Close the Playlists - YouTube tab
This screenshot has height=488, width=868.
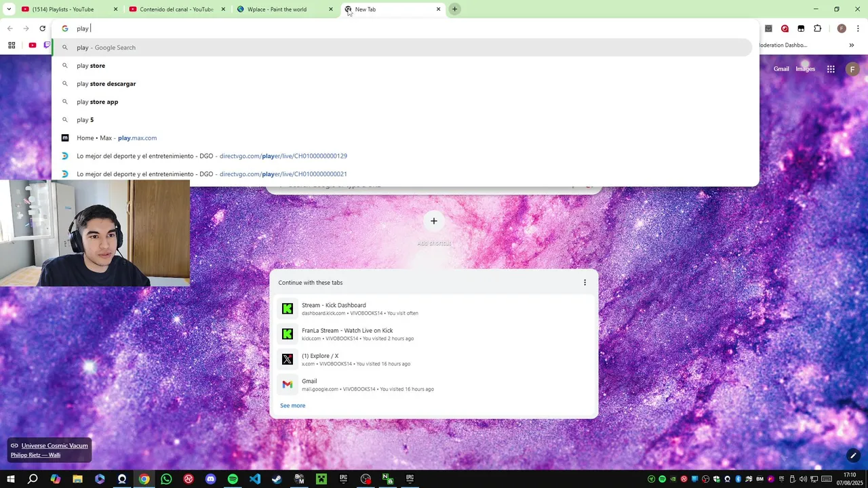click(115, 9)
